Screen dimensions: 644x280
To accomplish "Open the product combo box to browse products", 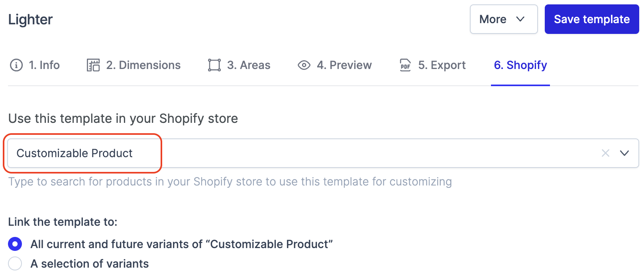I will pos(319,153).
